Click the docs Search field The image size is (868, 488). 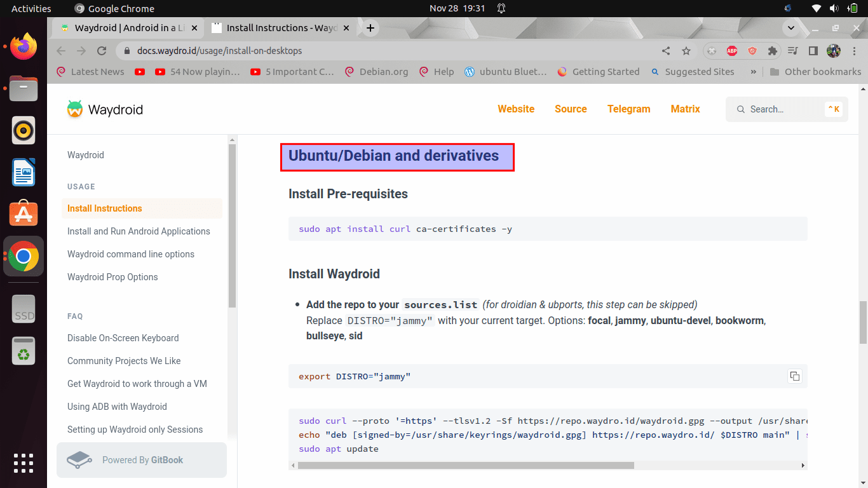click(787, 109)
